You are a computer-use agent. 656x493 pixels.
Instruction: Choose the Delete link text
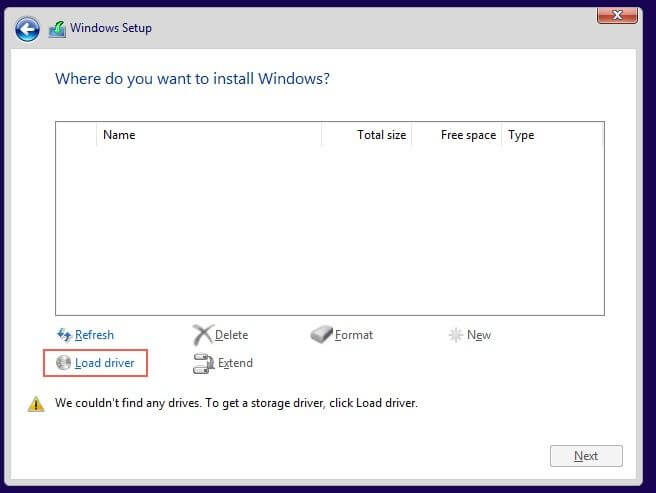tap(231, 335)
